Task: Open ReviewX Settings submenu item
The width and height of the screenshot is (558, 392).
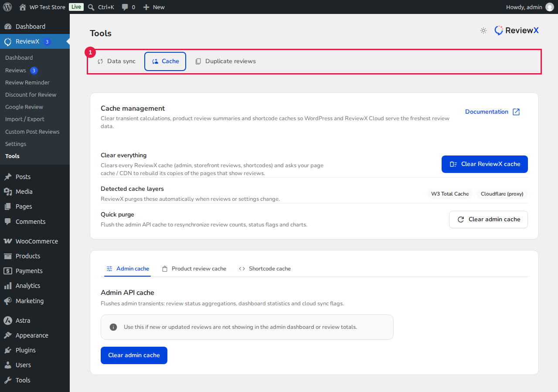Action: [x=16, y=144]
